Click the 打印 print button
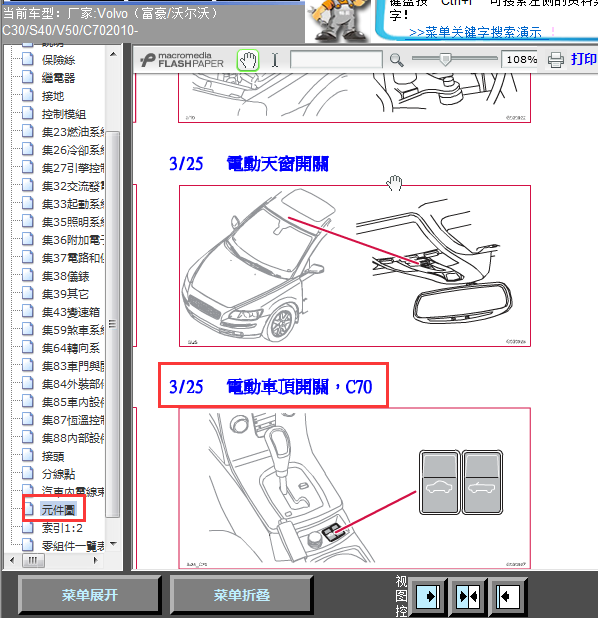 [584, 59]
